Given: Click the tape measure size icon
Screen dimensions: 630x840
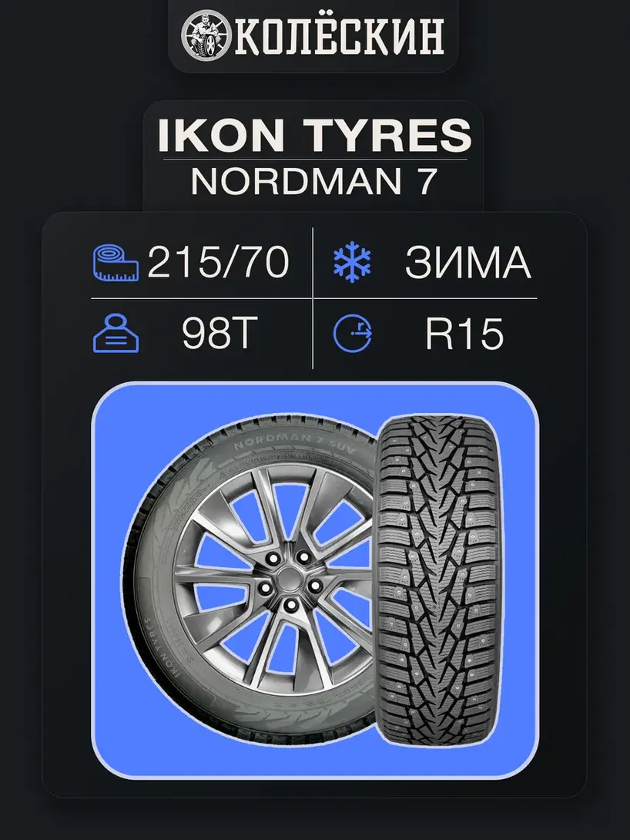Looking at the screenshot, I should tap(116, 263).
